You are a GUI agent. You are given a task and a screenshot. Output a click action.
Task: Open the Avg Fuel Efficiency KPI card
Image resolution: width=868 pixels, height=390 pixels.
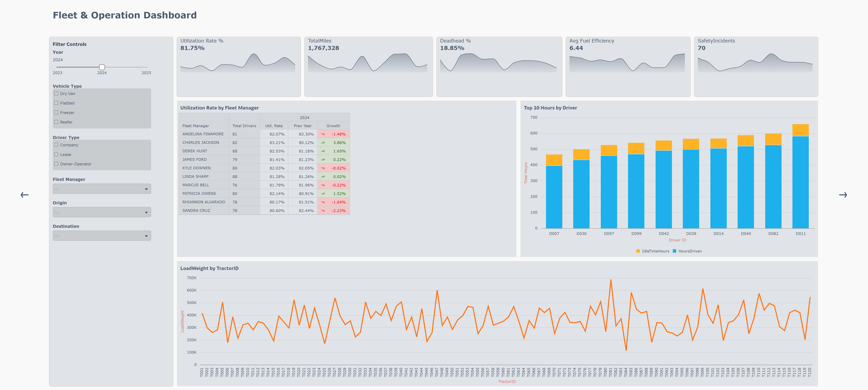coord(628,67)
